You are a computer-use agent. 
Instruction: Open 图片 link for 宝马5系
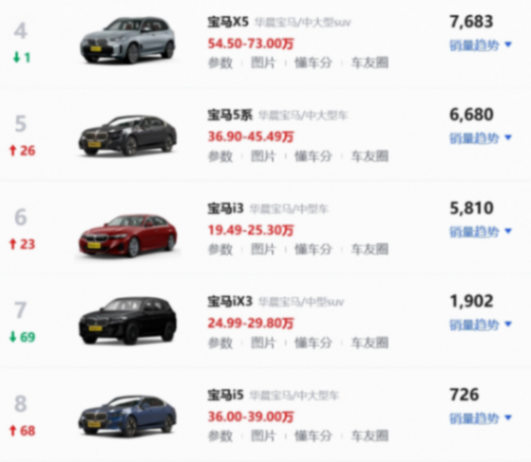pos(263,156)
